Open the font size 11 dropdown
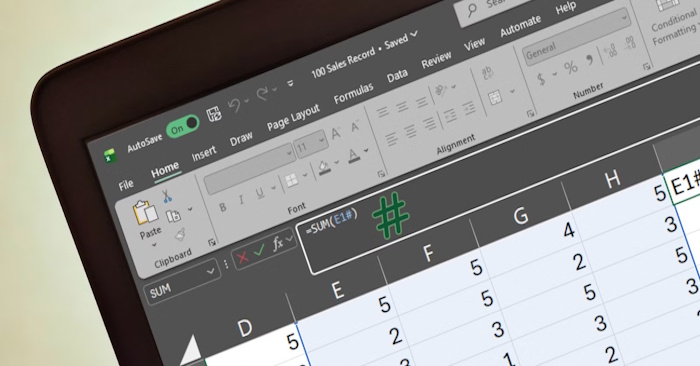The height and width of the screenshot is (366, 700). (322, 141)
